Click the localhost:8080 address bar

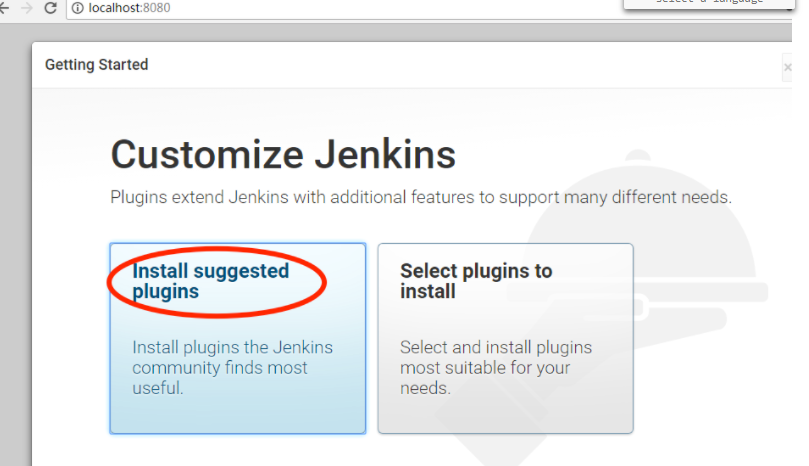tap(300, 8)
